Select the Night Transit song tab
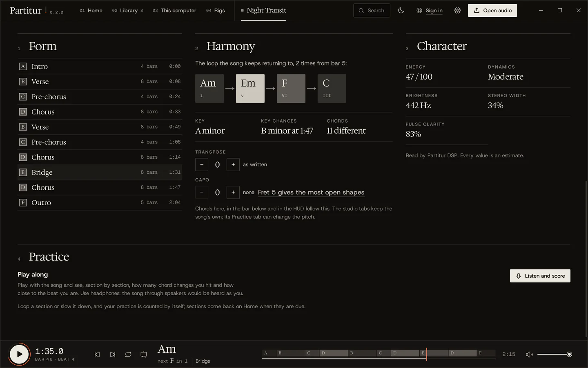This screenshot has height=368, width=588. click(x=263, y=11)
